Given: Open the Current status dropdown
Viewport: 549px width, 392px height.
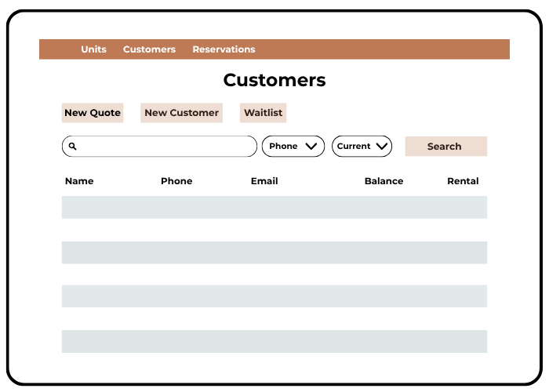Looking at the screenshot, I should (x=362, y=147).
